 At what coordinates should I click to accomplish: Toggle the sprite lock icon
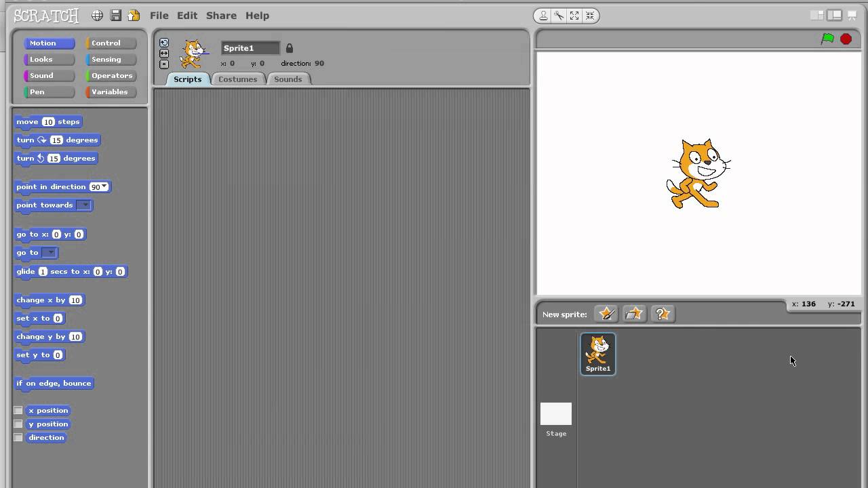290,48
